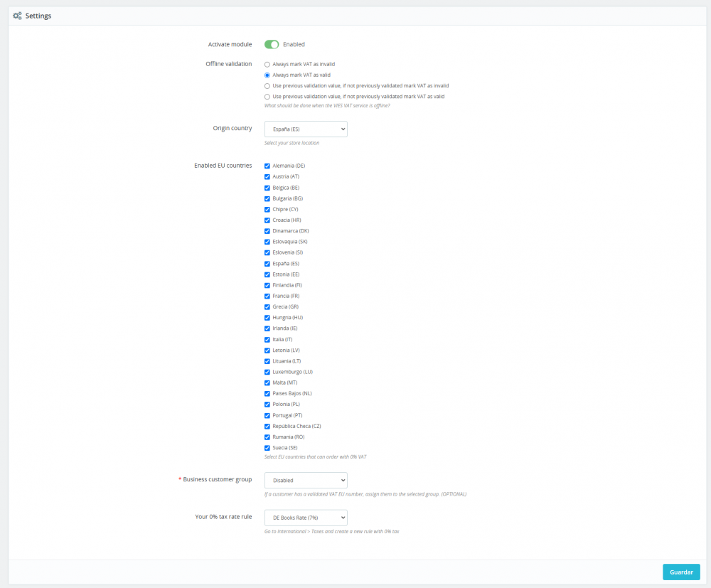Disable the Activate module toggle
This screenshot has height=588, width=711.
271,43
